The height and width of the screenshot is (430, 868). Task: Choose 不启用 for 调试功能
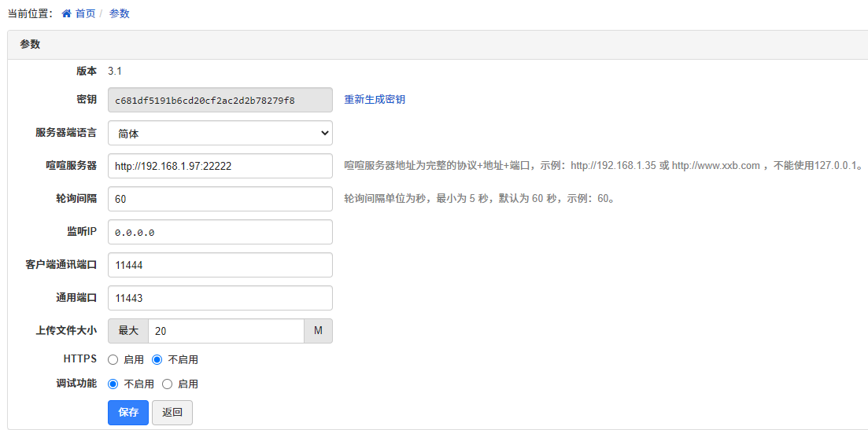(x=113, y=384)
